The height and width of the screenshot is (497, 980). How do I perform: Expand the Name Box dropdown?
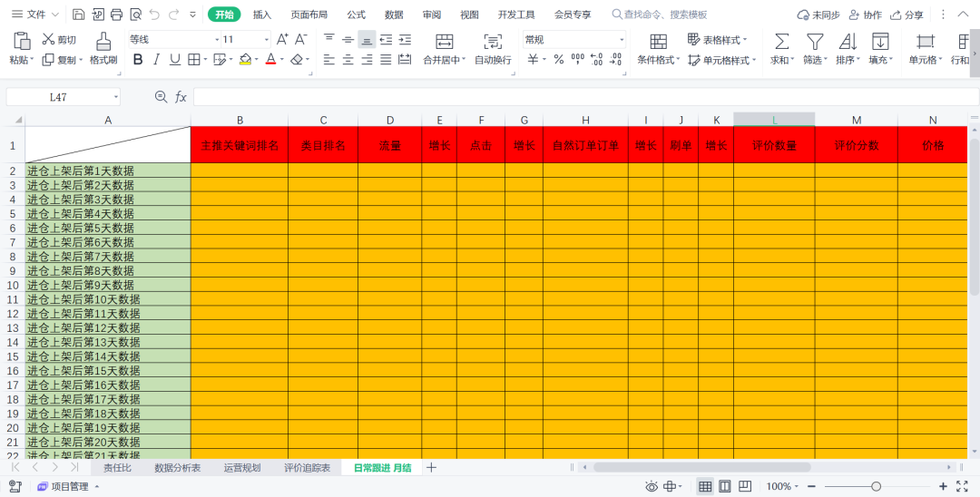pos(115,97)
